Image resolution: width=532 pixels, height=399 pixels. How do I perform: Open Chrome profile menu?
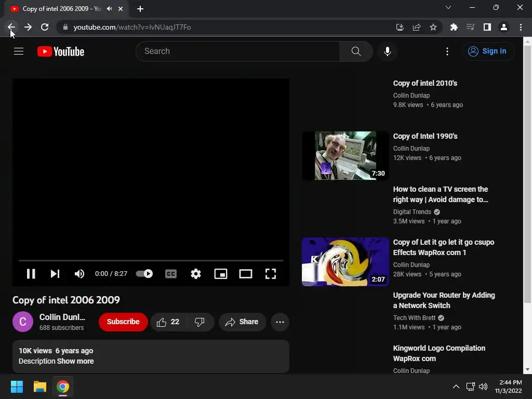click(x=504, y=27)
